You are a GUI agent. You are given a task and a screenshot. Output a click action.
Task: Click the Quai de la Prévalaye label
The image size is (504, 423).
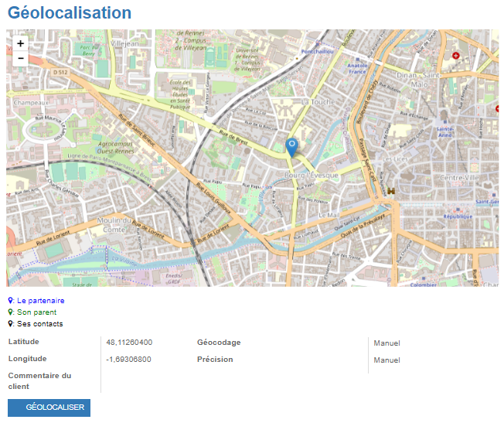363,226
